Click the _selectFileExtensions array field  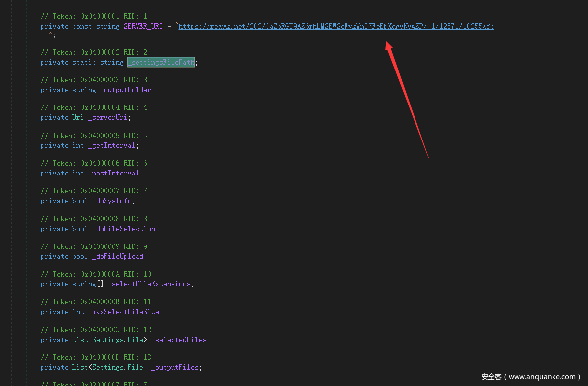point(149,284)
